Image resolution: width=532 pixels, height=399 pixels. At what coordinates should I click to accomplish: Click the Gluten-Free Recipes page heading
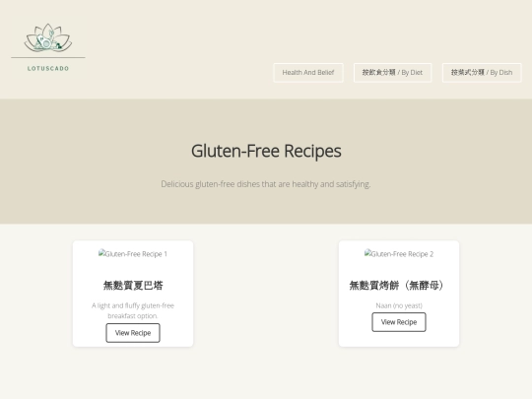(x=266, y=151)
